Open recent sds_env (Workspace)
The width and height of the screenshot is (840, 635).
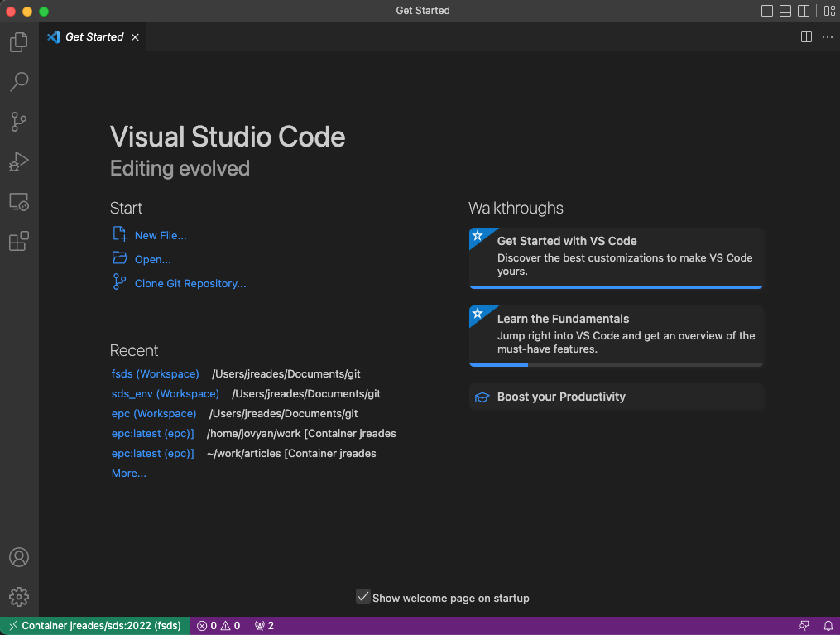click(x=165, y=393)
